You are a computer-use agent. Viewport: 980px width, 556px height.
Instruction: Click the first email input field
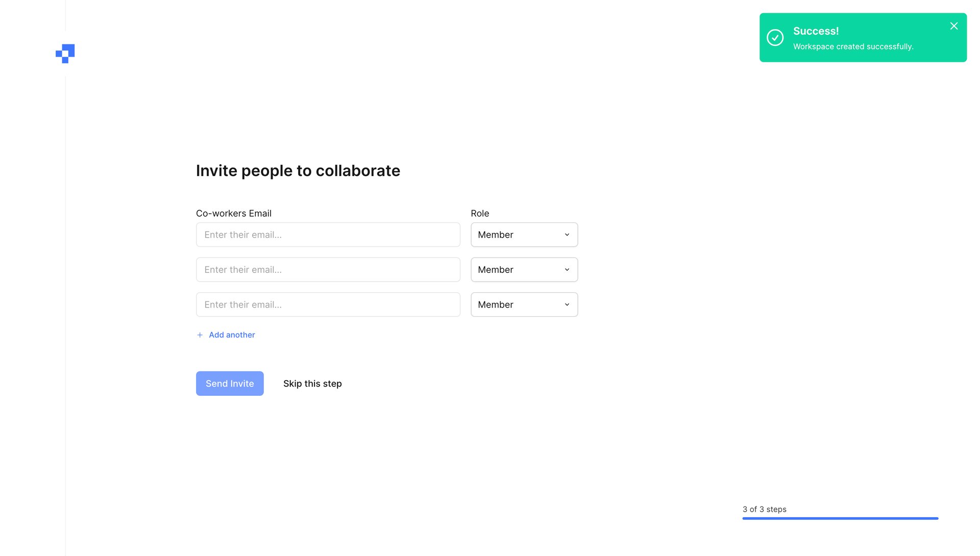(x=328, y=235)
